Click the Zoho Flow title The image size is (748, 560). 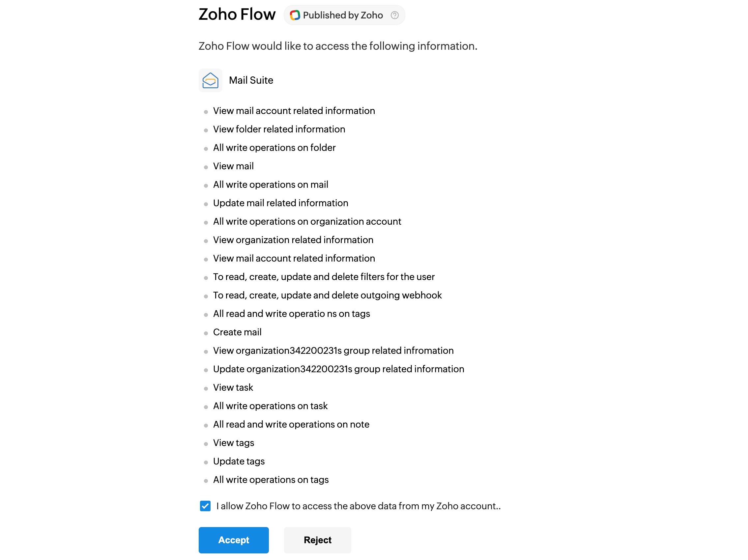pos(237,14)
